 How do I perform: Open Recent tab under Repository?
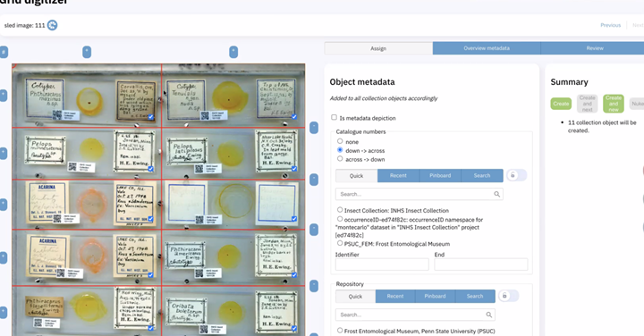coord(395,296)
